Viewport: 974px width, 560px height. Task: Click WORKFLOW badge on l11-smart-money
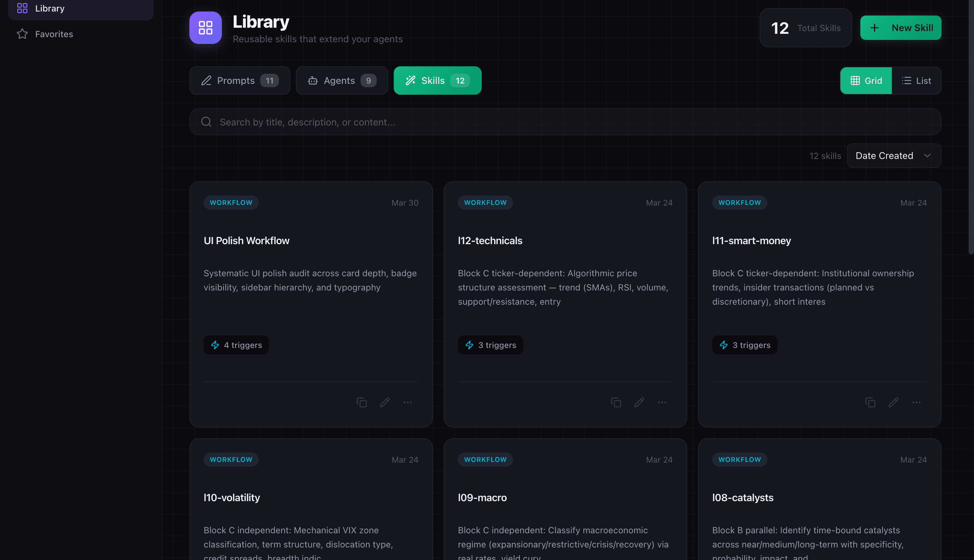(x=739, y=203)
